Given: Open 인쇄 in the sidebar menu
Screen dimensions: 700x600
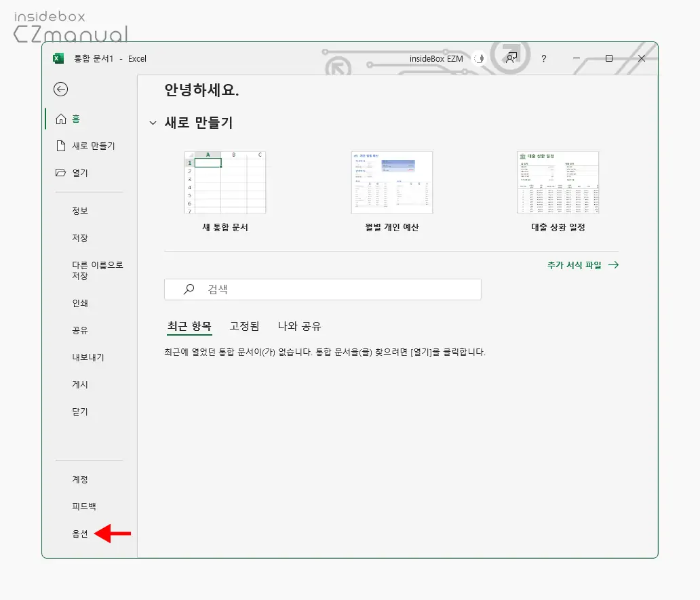Looking at the screenshot, I should point(80,303).
